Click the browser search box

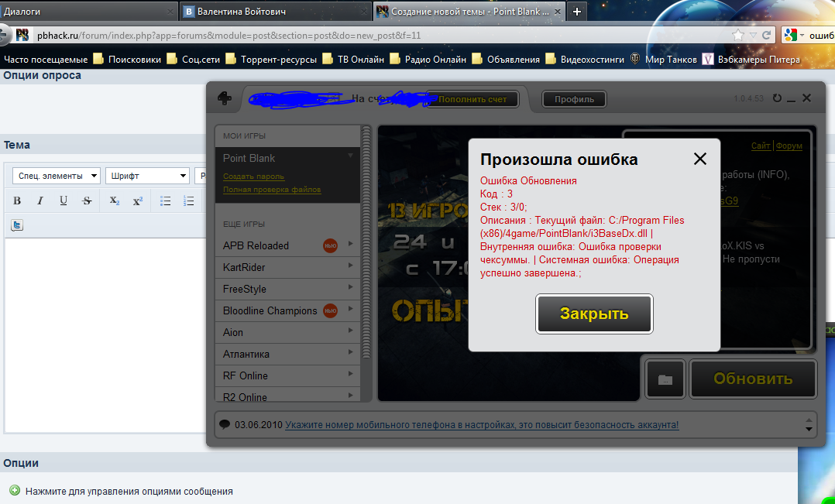pos(820,36)
